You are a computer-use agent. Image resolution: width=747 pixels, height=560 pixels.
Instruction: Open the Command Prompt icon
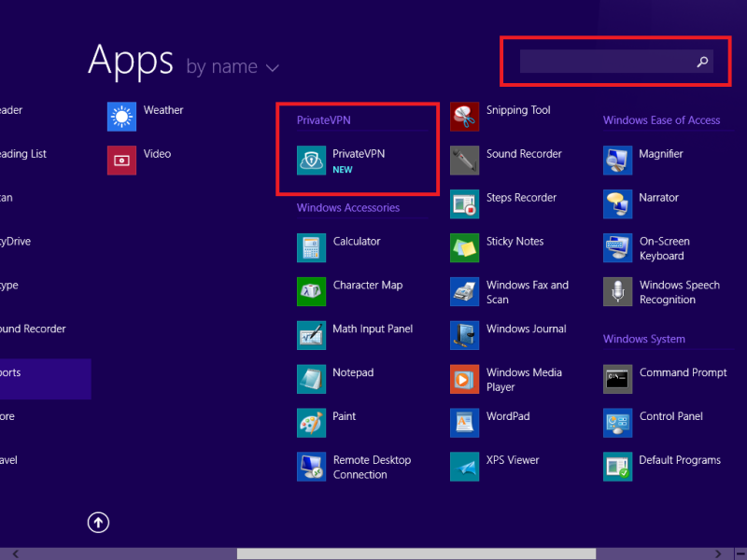[x=617, y=379]
